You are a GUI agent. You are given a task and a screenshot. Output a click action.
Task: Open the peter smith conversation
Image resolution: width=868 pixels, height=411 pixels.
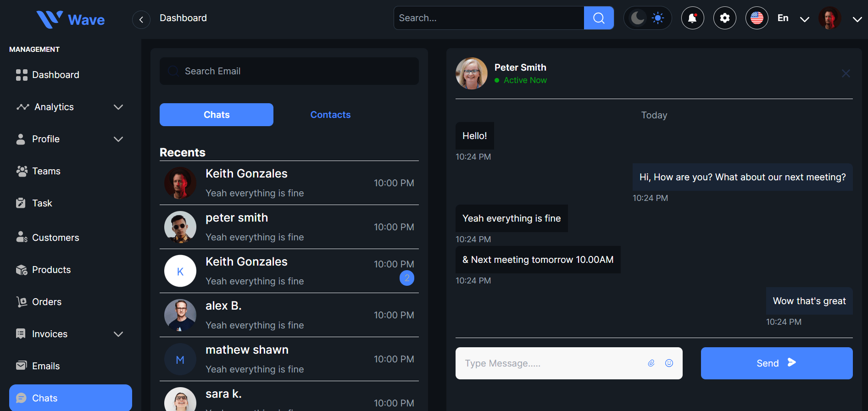[289, 227]
